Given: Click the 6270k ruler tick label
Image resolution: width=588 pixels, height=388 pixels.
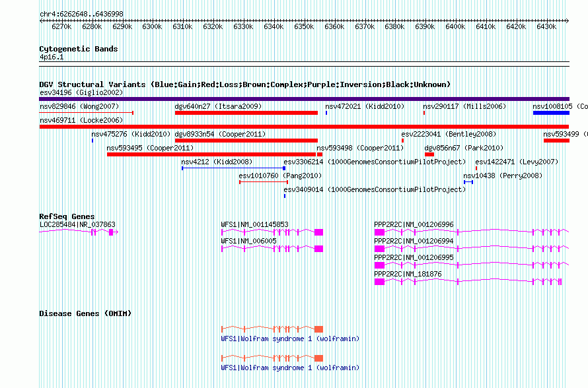Looking at the screenshot, I should coord(61,26).
